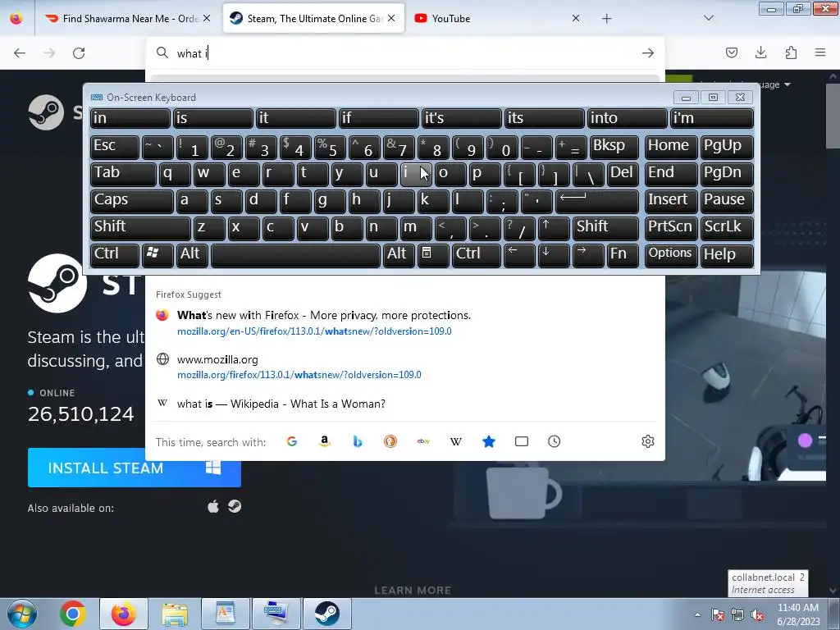The width and height of the screenshot is (840, 630).
Task: Search open tabs via tab icon
Action: click(521, 441)
